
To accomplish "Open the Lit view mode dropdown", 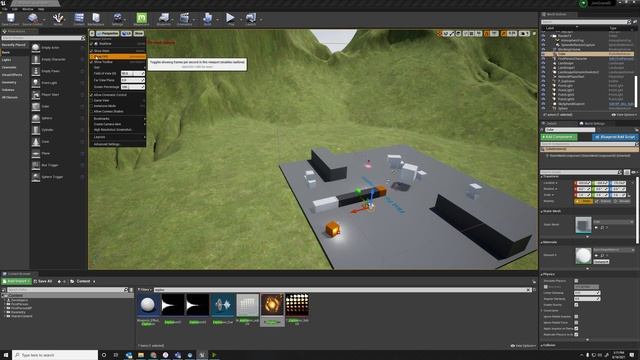I will pyautogui.click(x=127, y=33).
